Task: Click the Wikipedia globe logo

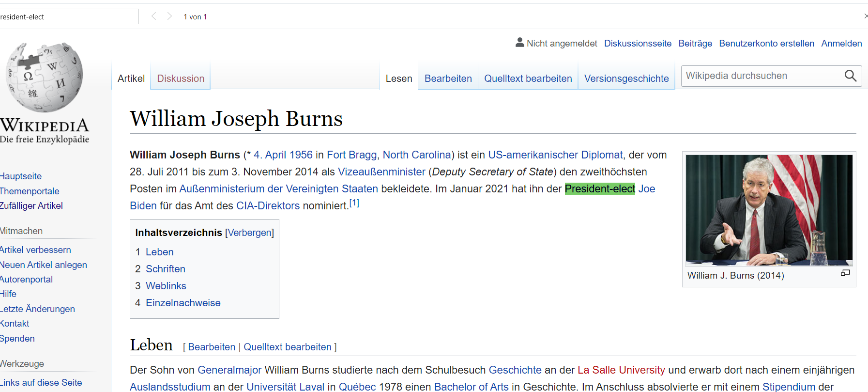Action: [45, 78]
